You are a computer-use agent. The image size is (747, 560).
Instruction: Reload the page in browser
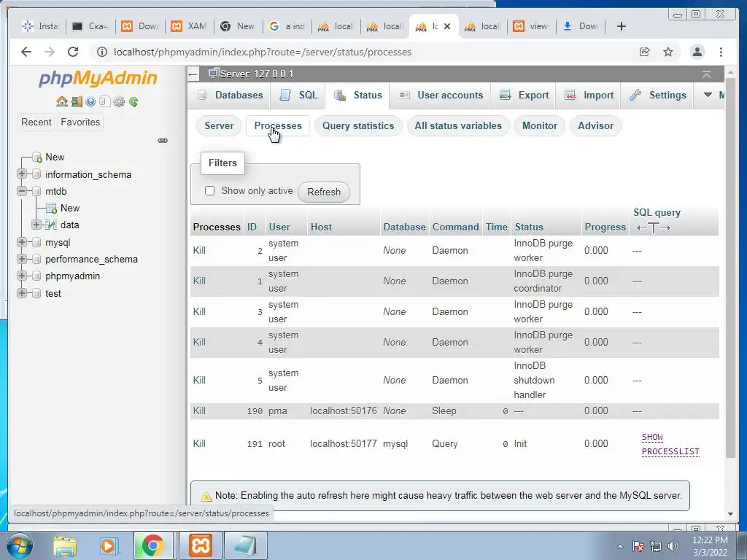pos(73,52)
